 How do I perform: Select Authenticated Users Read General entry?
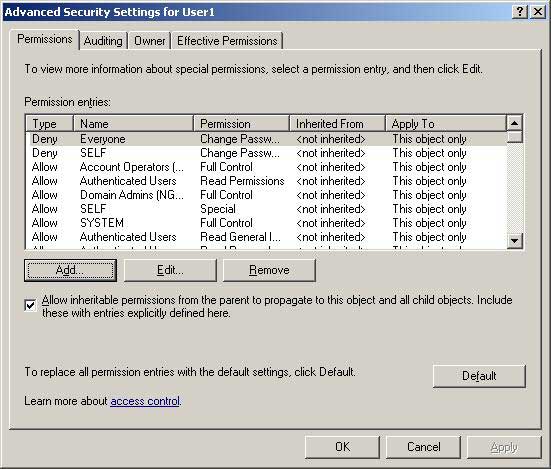click(x=266, y=237)
